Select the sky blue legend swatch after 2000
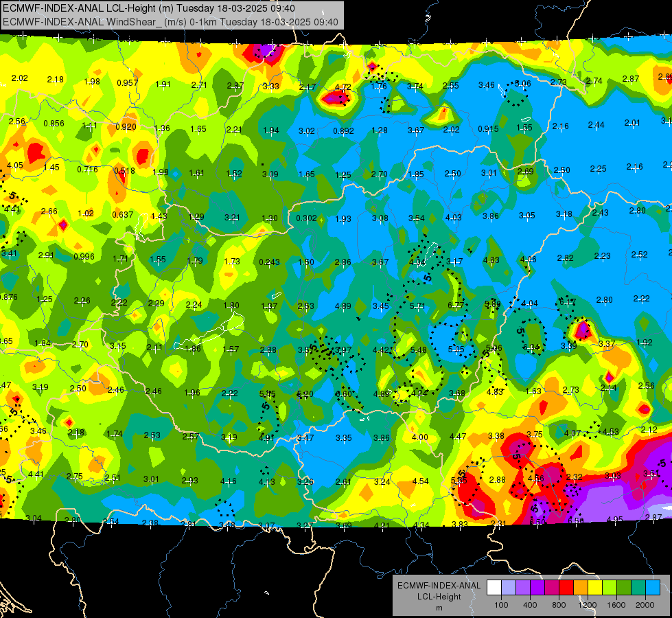The width and height of the screenshot is (672, 618). [652, 588]
